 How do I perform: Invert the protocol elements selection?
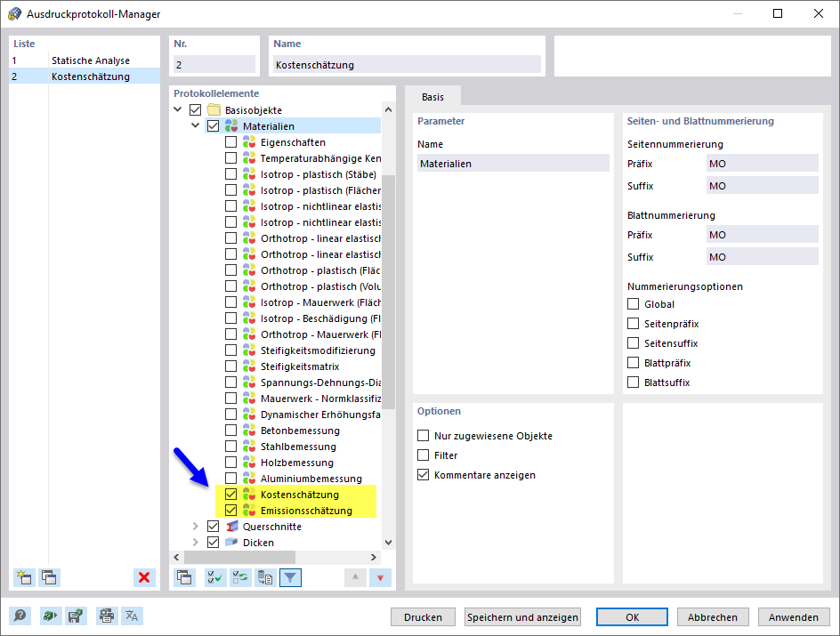tap(240, 577)
